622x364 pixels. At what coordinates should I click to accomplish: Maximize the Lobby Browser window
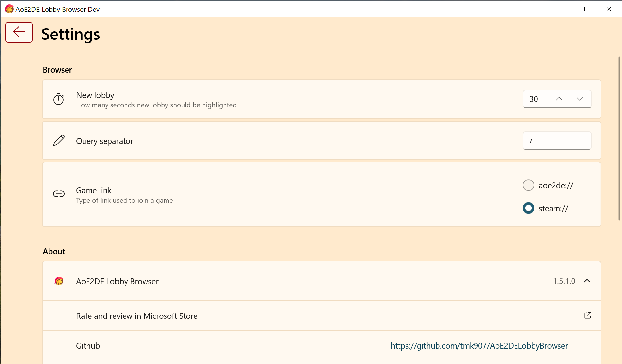pyautogui.click(x=582, y=9)
